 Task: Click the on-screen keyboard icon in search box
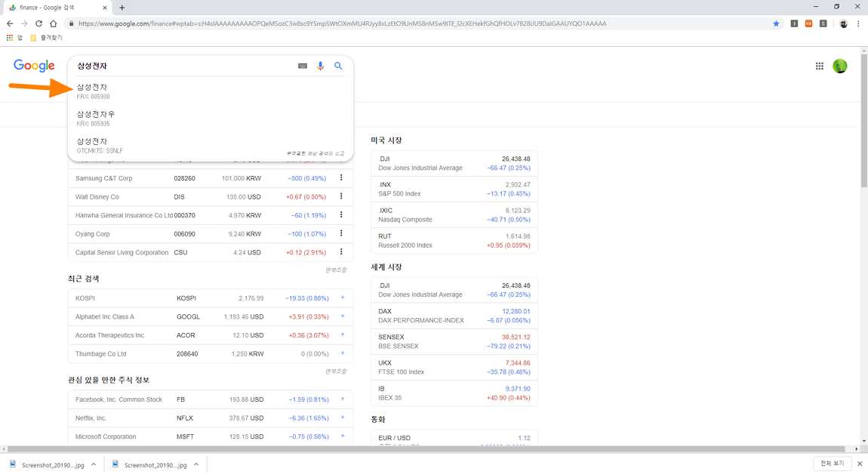point(302,66)
